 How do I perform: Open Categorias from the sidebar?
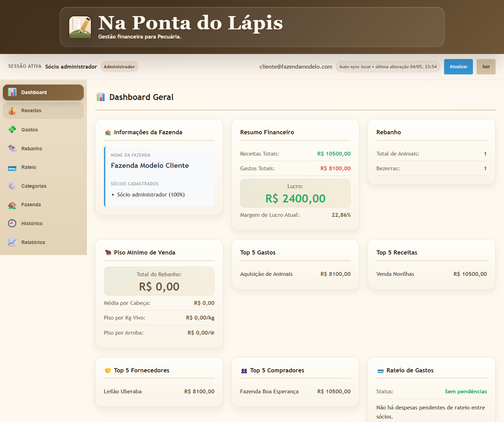click(43, 186)
